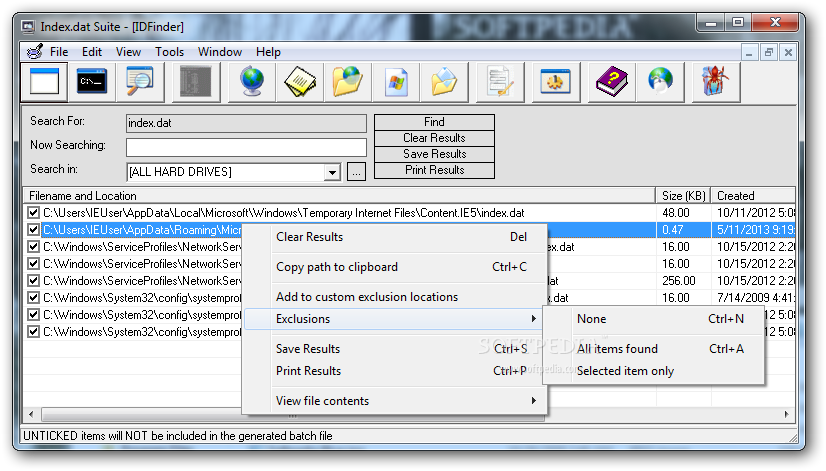Click the 256.00 size value
The width and height of the screenshot is (826, 471).
[679, 281]
